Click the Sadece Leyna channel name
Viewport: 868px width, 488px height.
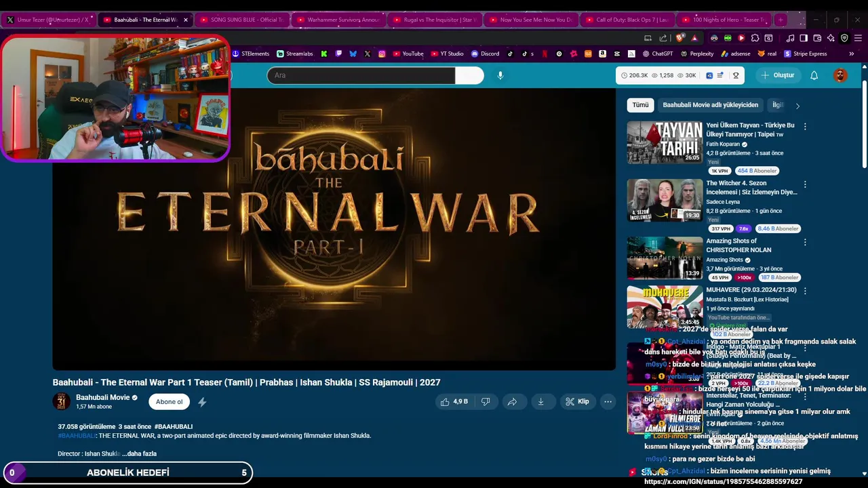(x=723, y=202)
